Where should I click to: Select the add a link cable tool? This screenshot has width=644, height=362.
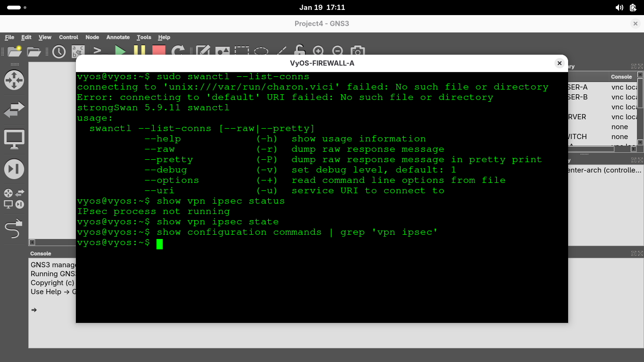[14, 229]
